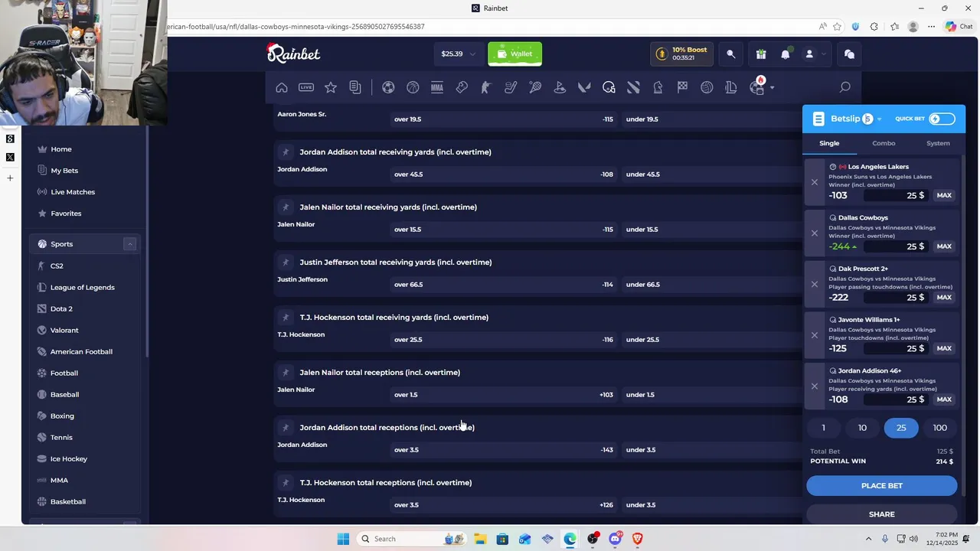
Task: Pin T.J. Hockenson total receiving yards market
Action: click(x=285, y=317)
